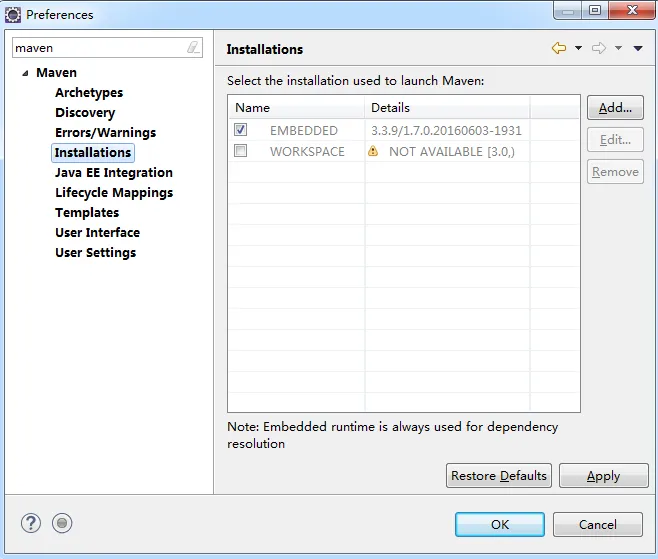The width and height of the screenshot is (658, 559).
Task: Select Archetypes in the Maven tree
Action: point(89,92)
